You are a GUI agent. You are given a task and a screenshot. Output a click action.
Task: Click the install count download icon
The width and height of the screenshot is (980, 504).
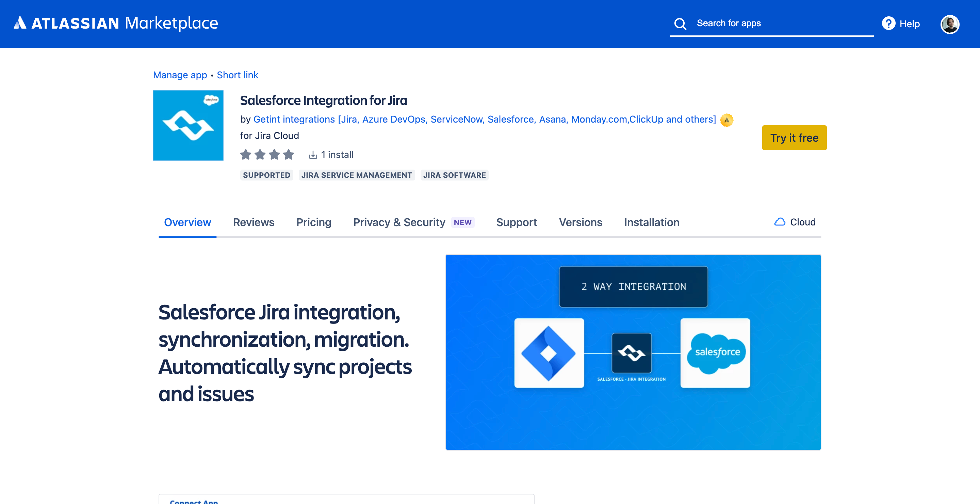pyautogui.click(x=313, y=155)
